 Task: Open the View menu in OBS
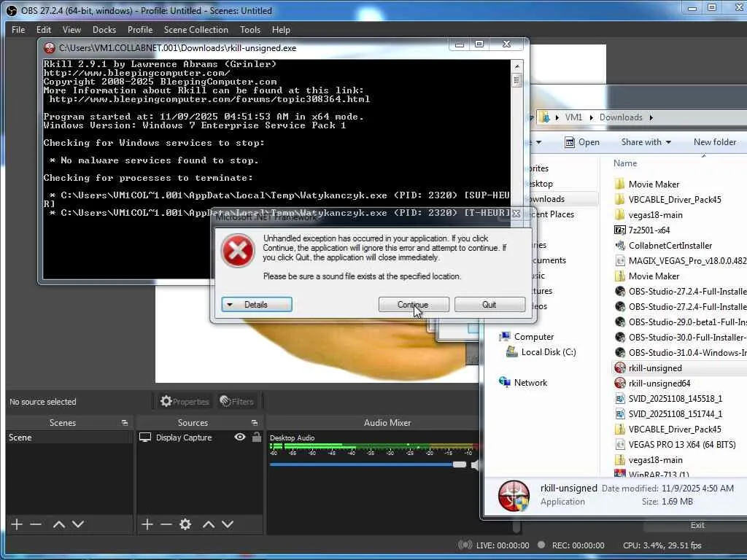pyautogui.click(x=71, y=29)
